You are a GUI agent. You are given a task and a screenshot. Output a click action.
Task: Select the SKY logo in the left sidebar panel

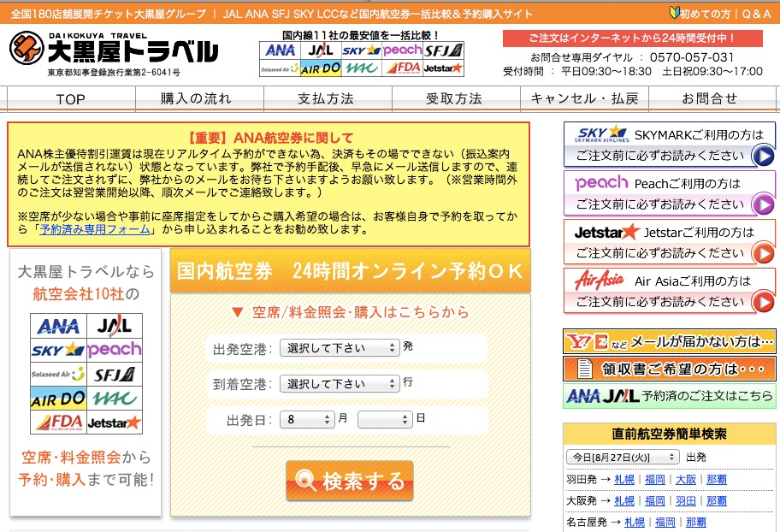pyautogui.click(x=58, y=350)
